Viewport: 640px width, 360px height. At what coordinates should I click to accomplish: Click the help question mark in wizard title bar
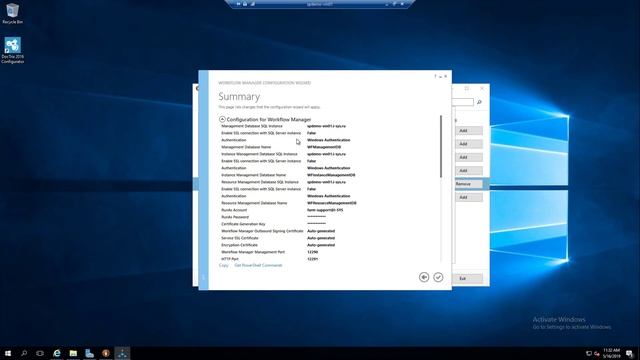point(435,76)
